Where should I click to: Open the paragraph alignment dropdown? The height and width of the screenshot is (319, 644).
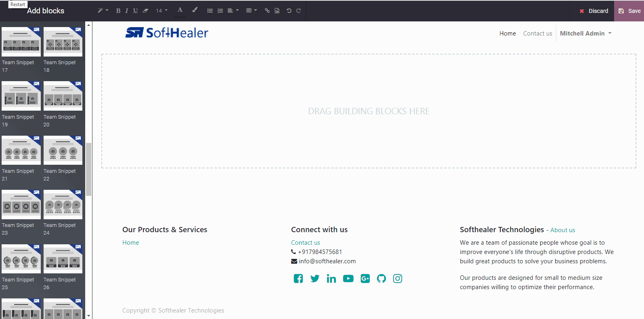click(x=233, y=10)
